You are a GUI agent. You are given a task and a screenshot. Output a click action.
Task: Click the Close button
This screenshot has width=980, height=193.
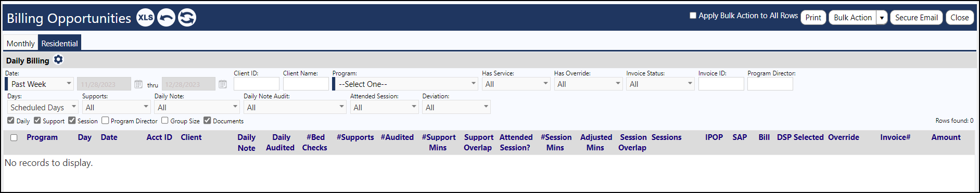tap(960, 18)
